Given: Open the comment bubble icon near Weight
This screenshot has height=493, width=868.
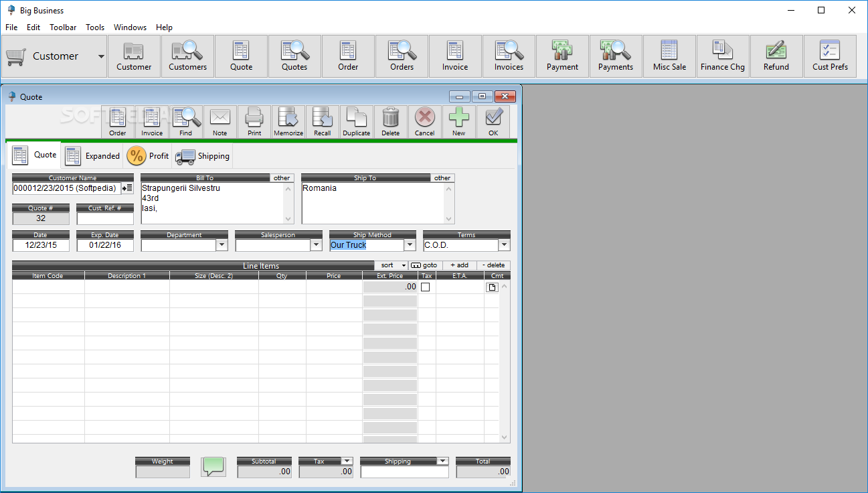Looking at the screenshot, I should pos(213,467).
